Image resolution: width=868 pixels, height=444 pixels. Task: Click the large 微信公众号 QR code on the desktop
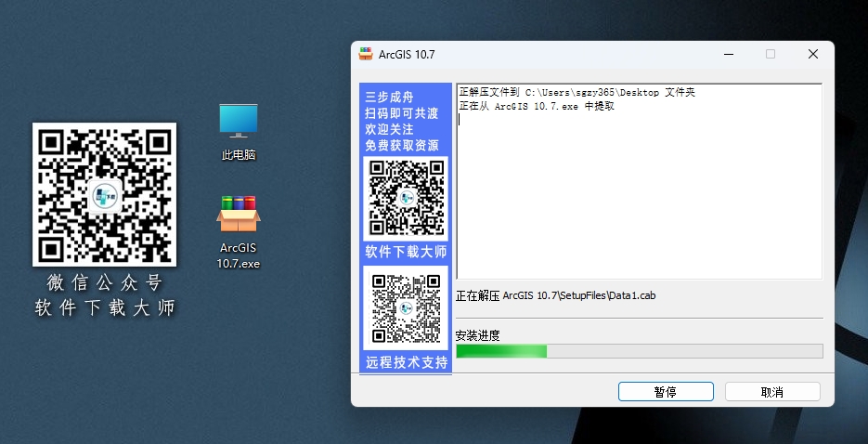tap(105, 194)
